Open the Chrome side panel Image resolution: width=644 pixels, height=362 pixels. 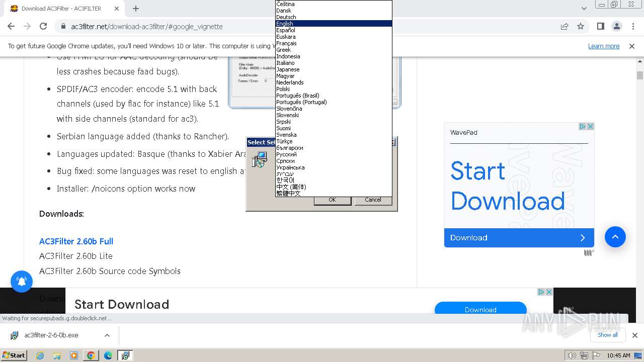601,26
